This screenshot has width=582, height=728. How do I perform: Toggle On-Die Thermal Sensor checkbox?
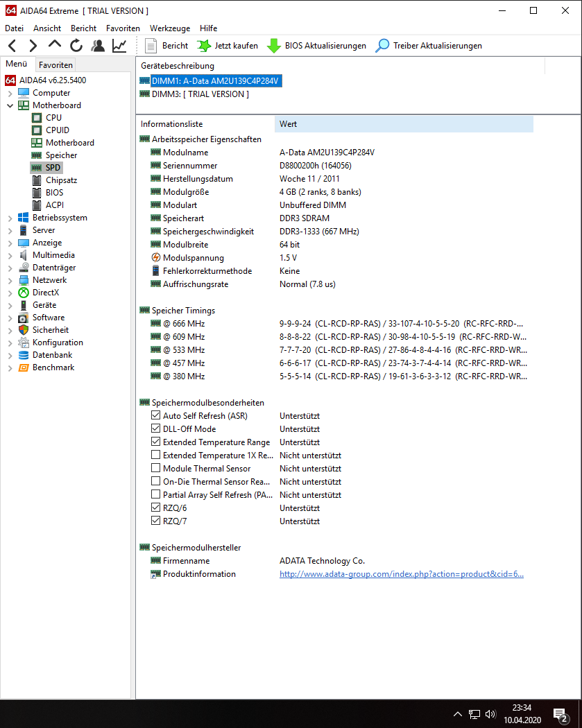(x=155, y=481)
